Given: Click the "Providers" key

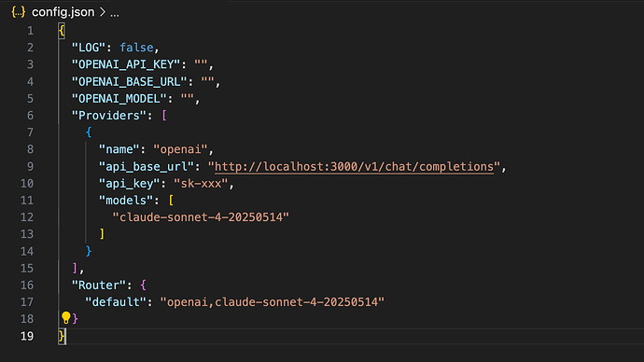Looking at the screenshot, I should click(x=109, y=116).
